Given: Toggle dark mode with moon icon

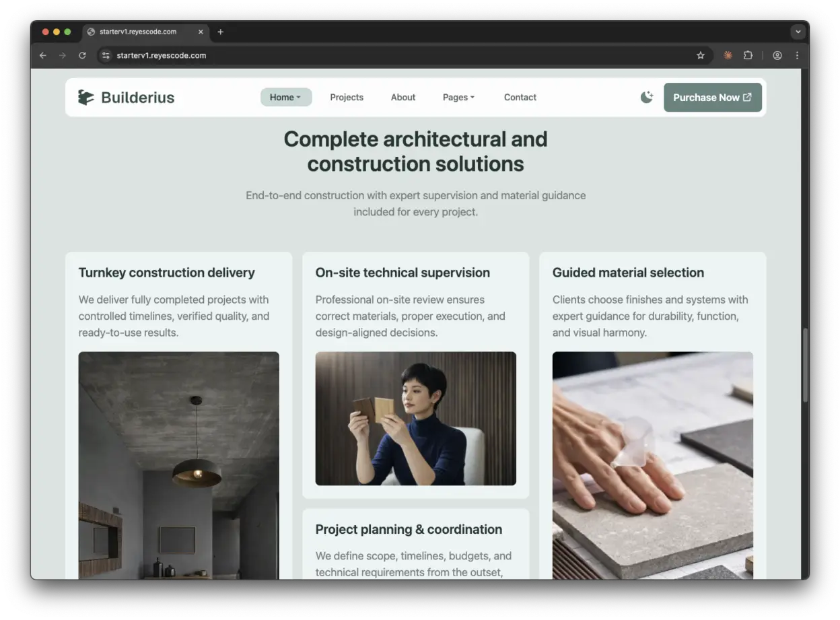Looking at the screenshot, I should coord(646,98).
